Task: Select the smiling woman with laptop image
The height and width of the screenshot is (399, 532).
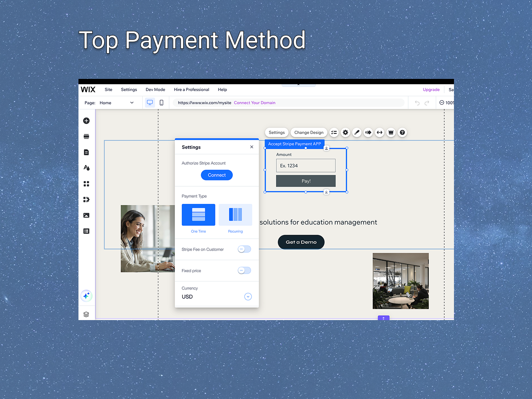Action: [x=148, y=239]
